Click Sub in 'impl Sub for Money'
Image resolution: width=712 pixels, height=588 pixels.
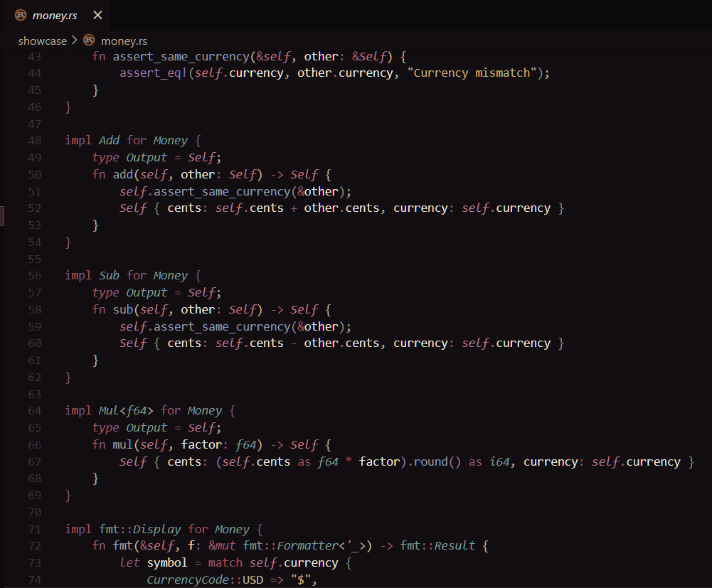[109, 276]
